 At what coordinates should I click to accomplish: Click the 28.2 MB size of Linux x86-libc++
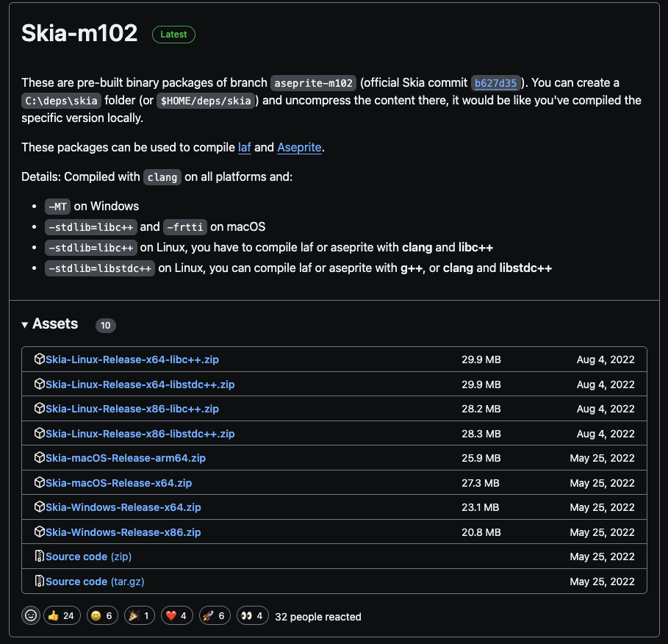pos(481,409)
